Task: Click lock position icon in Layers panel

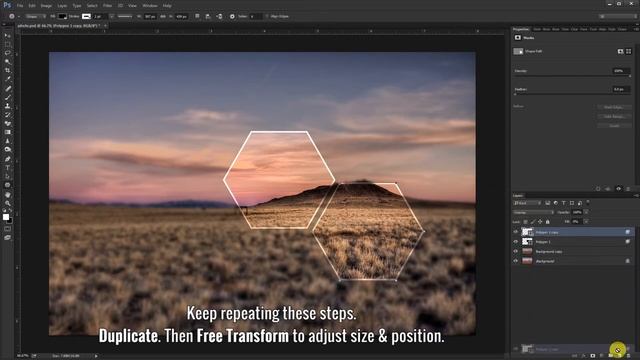Action: (540, 222)
